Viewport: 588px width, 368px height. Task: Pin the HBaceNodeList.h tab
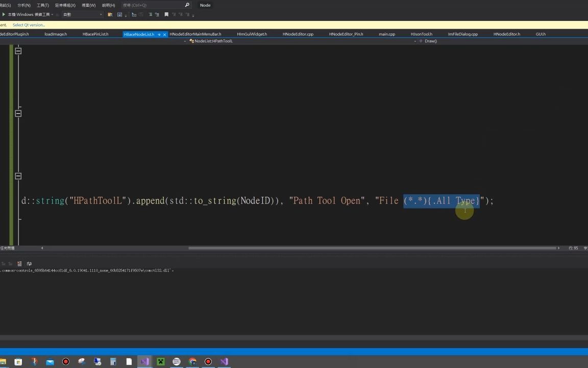click(x=159, y=35)
